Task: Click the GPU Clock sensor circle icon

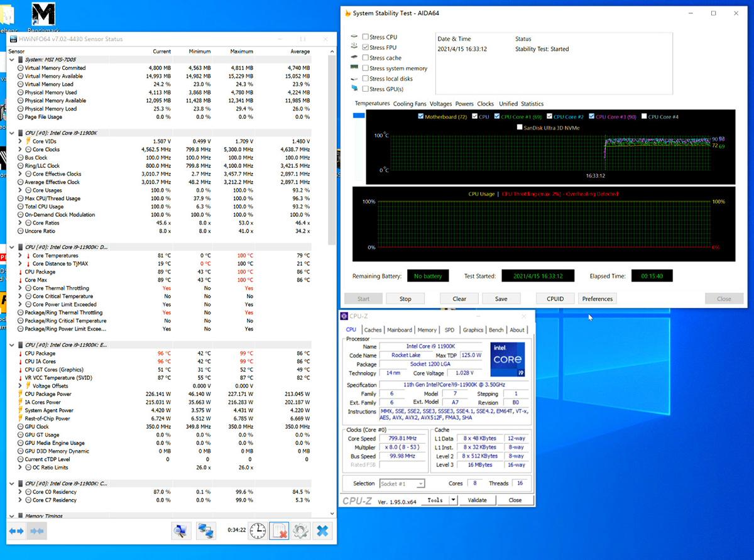Action: (20, 427)
